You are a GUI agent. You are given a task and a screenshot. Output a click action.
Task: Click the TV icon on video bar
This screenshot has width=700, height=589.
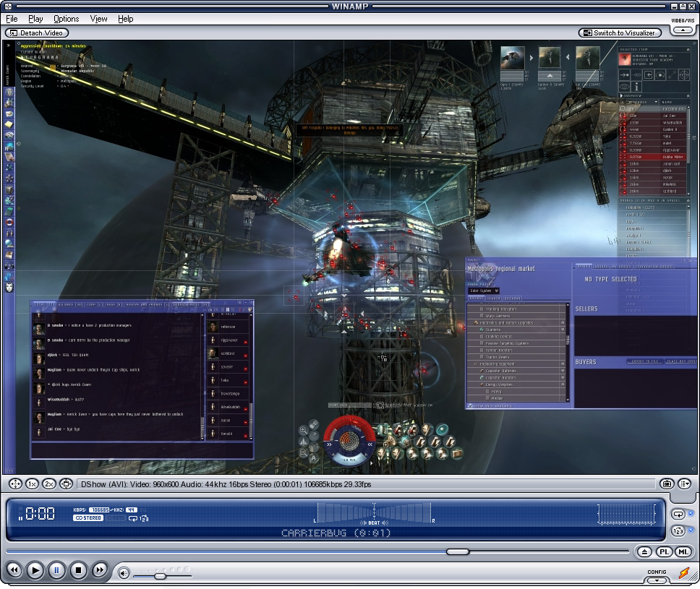pos(667,483)
